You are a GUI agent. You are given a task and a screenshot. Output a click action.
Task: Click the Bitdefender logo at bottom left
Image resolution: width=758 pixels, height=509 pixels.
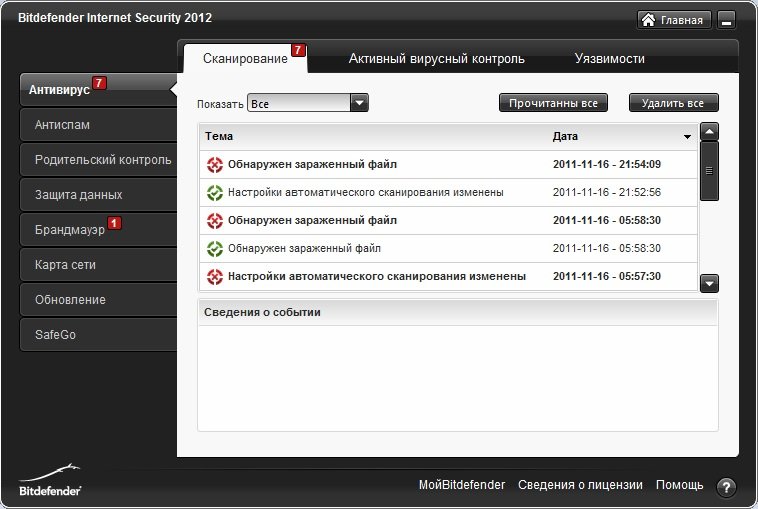point(50,480)
